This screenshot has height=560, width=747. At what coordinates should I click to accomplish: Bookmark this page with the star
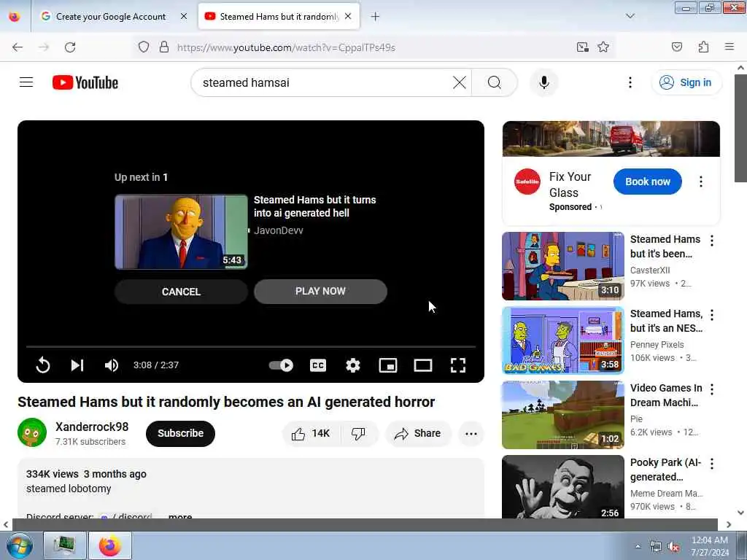tap(603, 47)
